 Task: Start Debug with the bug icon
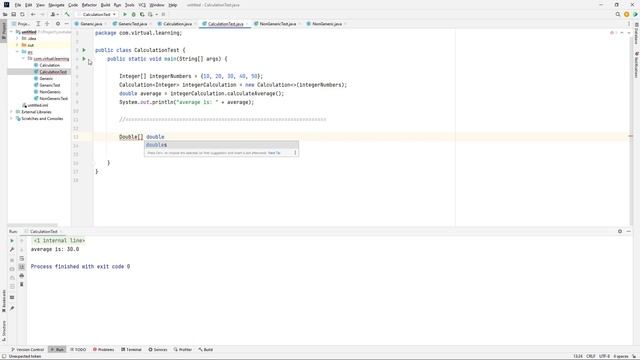(133, 14)
